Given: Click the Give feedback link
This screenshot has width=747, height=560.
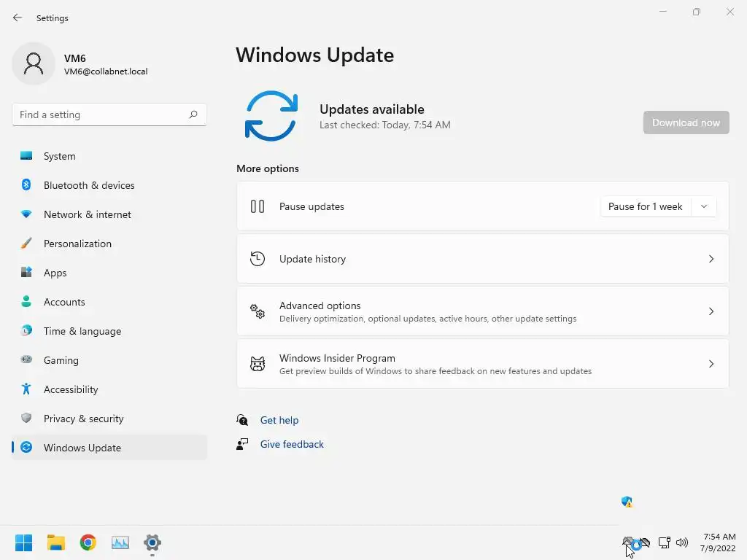Looking at the screenshot, I should 292,444.
